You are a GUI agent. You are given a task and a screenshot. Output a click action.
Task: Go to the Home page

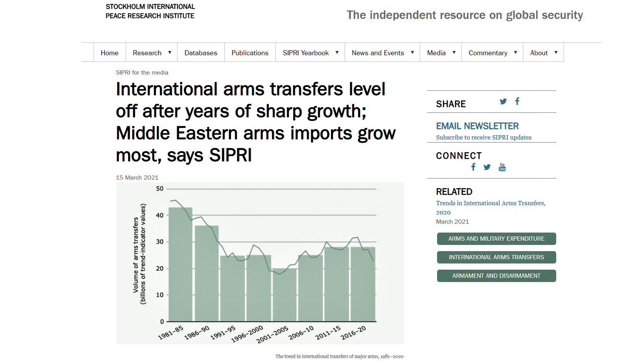tap(110, 53)
